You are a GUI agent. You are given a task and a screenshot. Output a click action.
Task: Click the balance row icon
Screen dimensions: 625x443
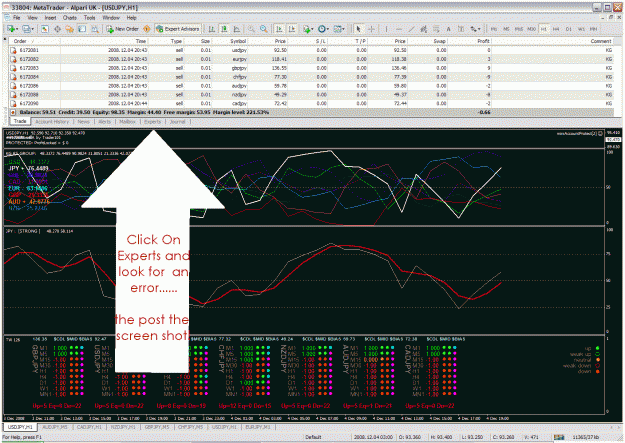pos(13,112)
